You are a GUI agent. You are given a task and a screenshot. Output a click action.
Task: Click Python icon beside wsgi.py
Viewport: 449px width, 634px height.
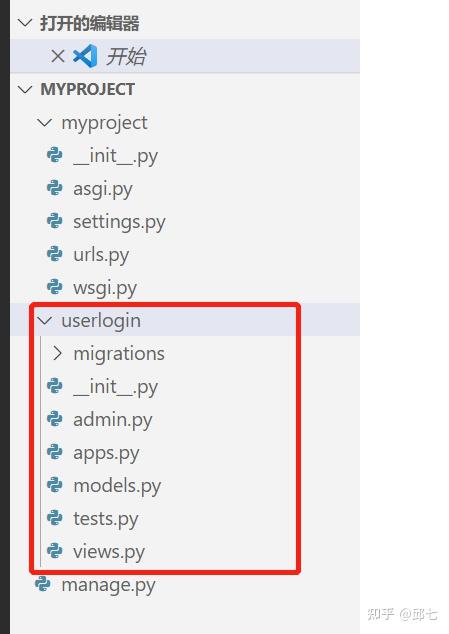(55, 287)
